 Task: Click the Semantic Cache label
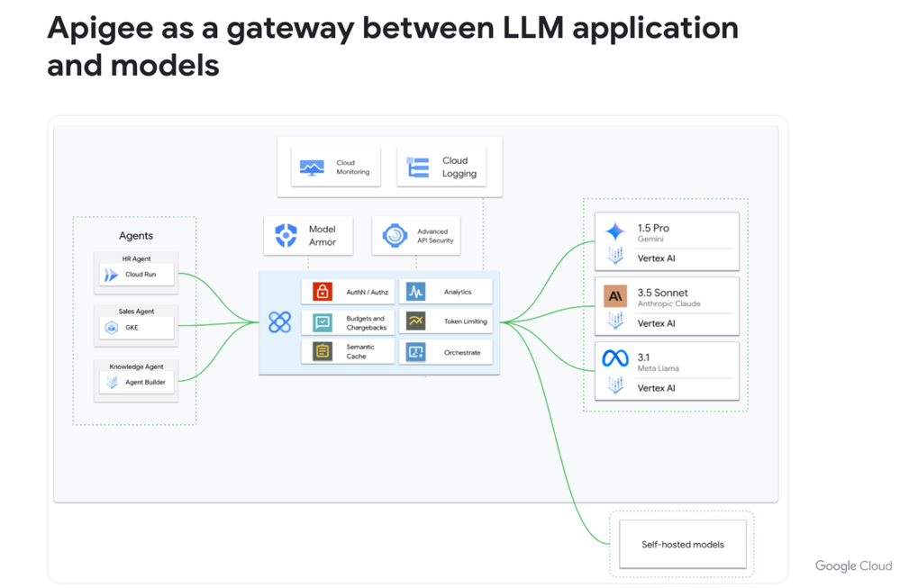(x=359, y=352)
